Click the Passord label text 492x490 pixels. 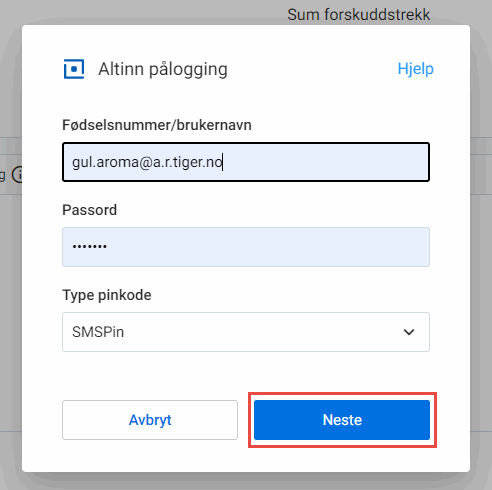[x=90, y=210]
